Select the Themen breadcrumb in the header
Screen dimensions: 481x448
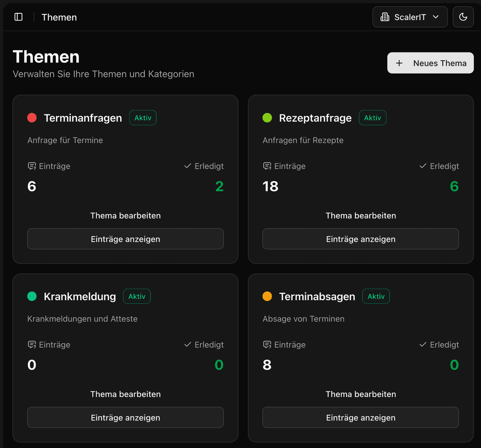[x=59, y=17]
